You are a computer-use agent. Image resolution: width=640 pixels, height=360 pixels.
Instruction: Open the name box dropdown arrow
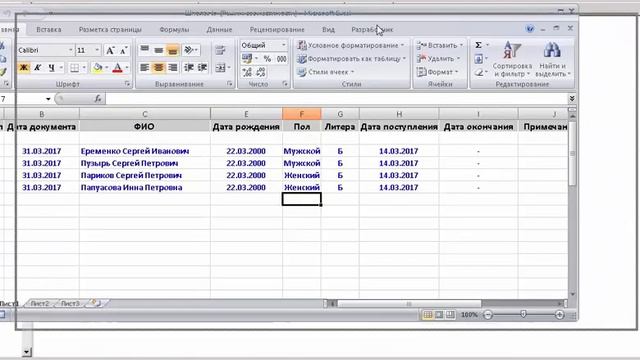[48, 99]
